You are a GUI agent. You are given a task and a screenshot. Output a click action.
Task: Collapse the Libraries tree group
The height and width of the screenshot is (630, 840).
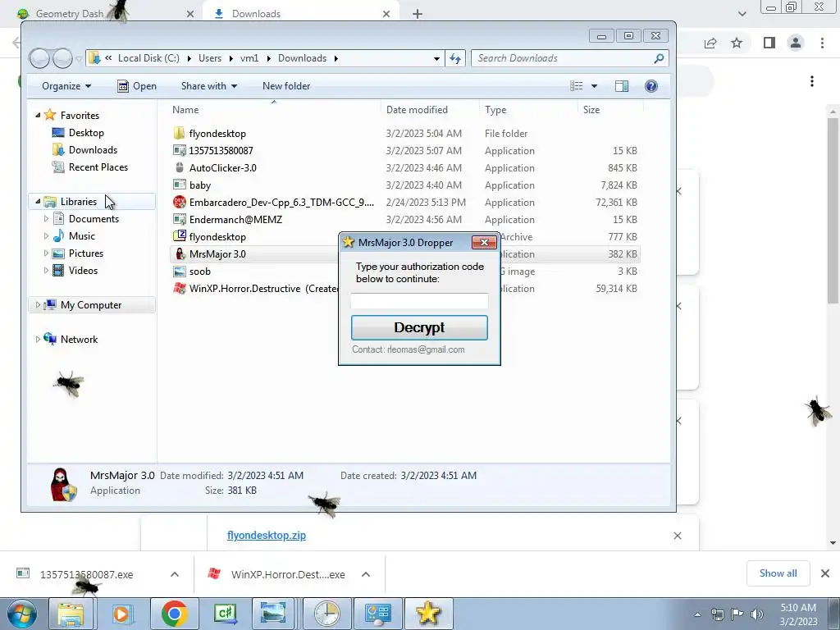38,202
